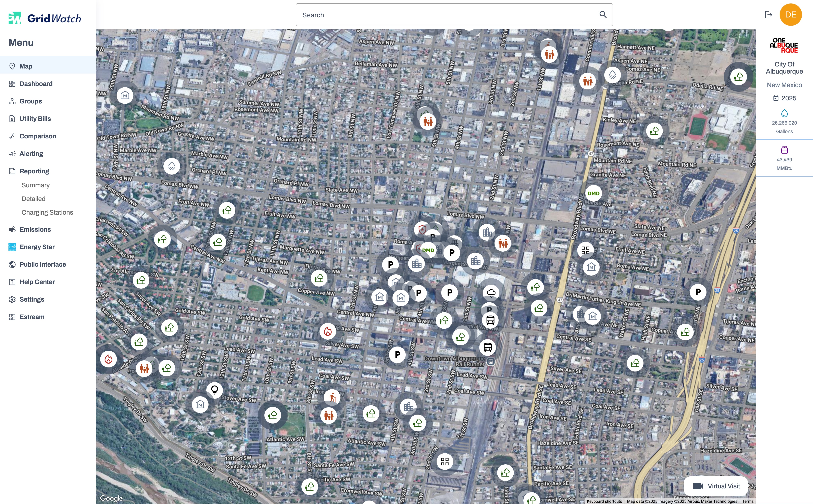Click the grid marker near Santa Fe Ave SW

(x=445, y=461)
